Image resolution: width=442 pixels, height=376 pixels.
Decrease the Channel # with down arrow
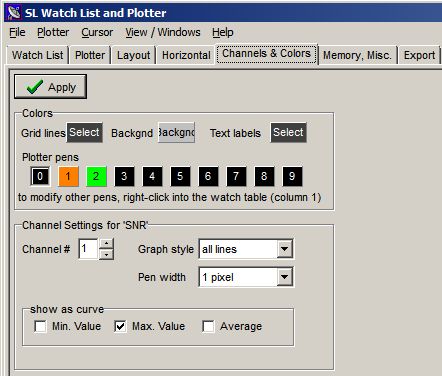pos(106,254)
